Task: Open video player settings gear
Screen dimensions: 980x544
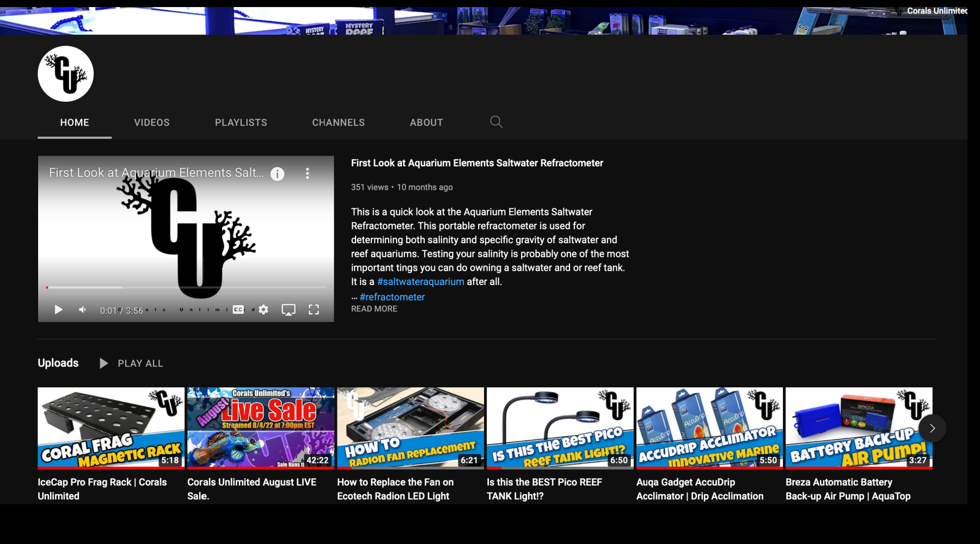Action: pos(264,310)
